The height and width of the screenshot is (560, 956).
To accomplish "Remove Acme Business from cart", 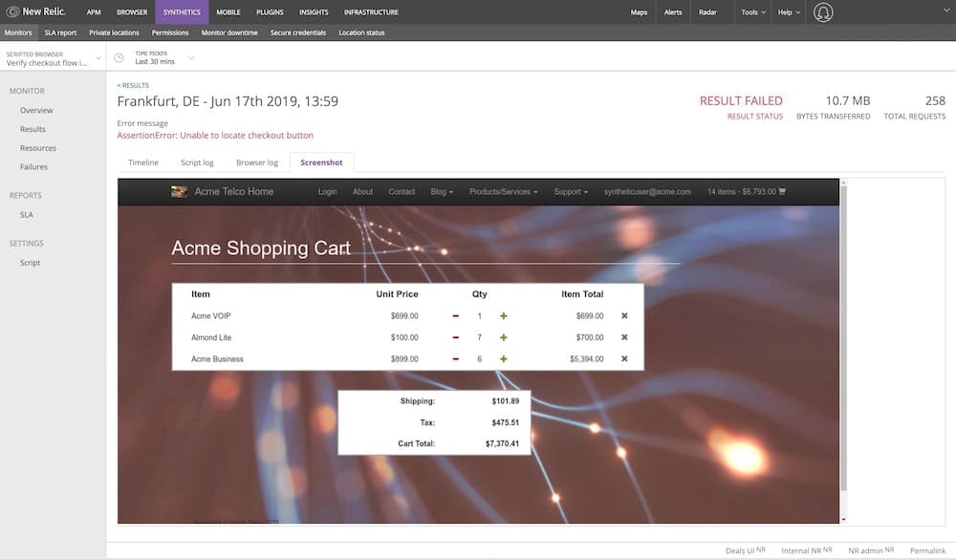I will pos(624,359).
